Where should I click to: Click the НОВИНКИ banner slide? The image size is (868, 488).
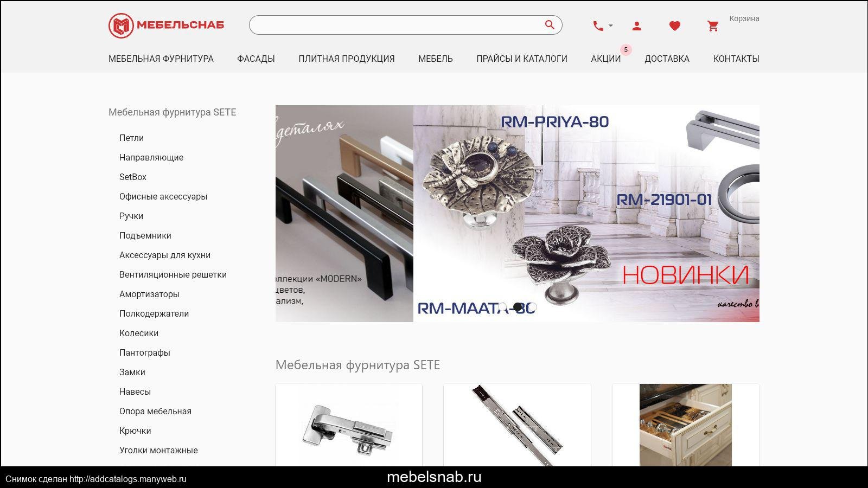tap(586, 214)
